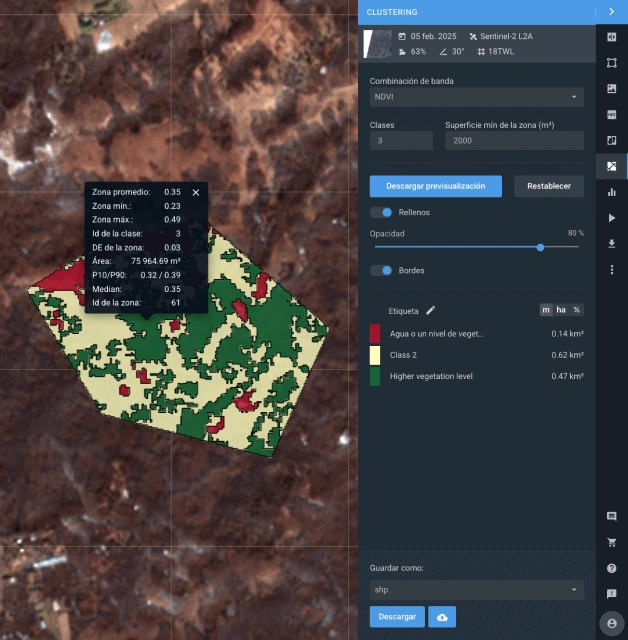Screen dimensions: 628x640
Task: Click the cloud upload button
Action: tap(443, 617)
